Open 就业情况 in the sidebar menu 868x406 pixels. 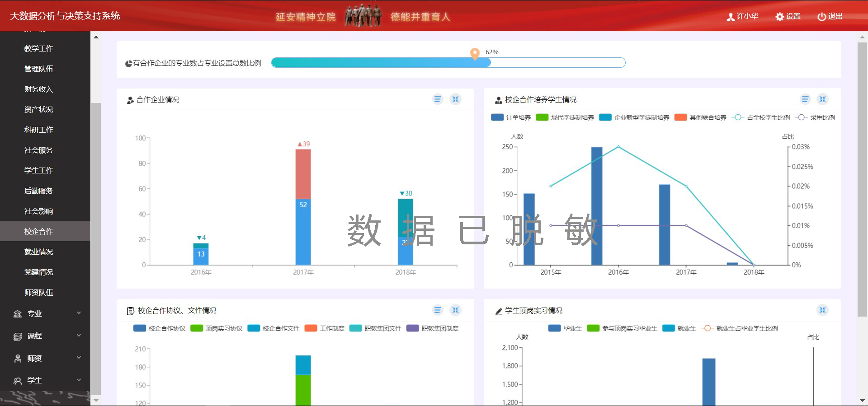tap(39, 252)
